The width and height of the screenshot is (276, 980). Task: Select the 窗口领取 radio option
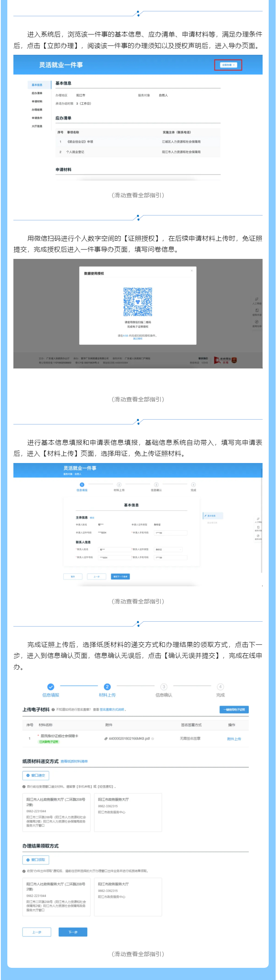coord(36,860)
